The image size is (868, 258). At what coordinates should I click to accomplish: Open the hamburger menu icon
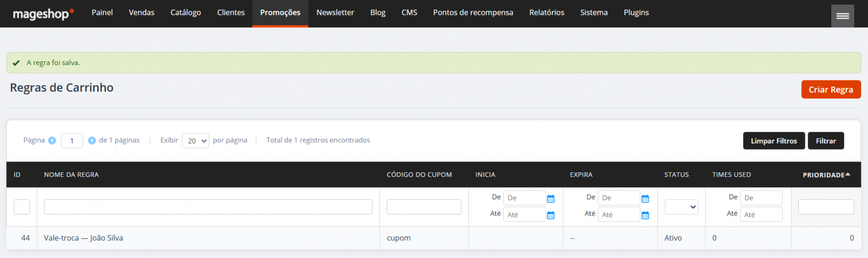click(842, 16)
